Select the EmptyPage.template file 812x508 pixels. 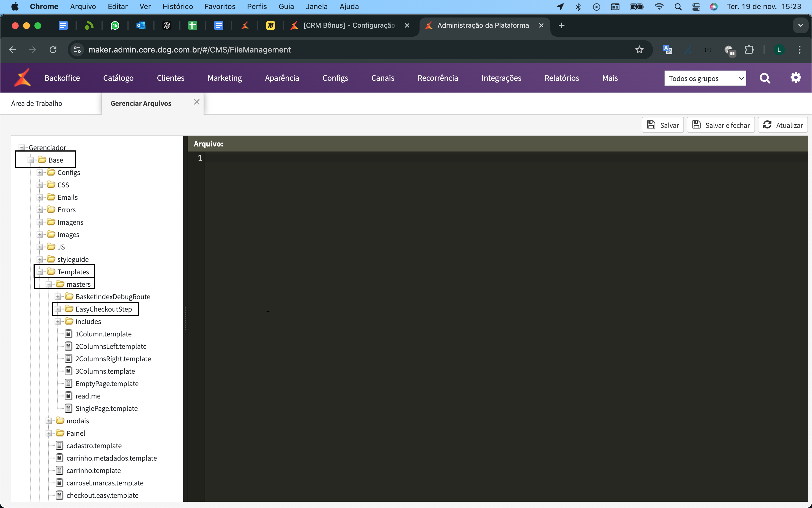click(107, 384)
